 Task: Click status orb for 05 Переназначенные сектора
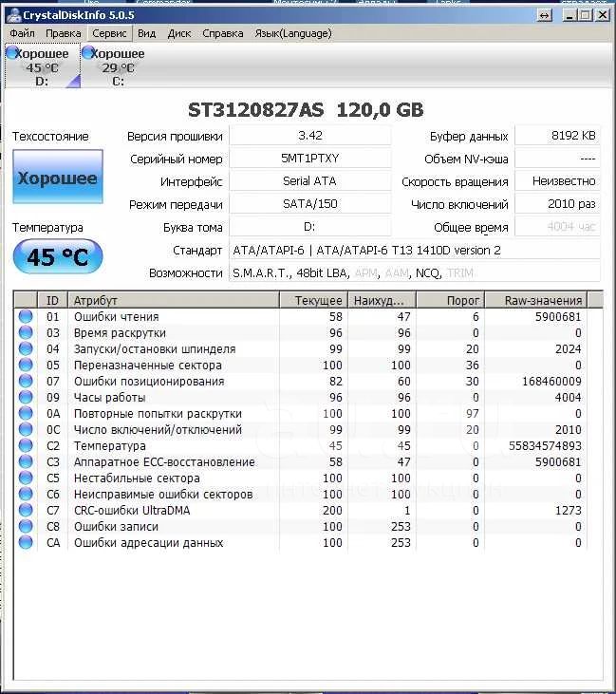[x=26, y=365]
